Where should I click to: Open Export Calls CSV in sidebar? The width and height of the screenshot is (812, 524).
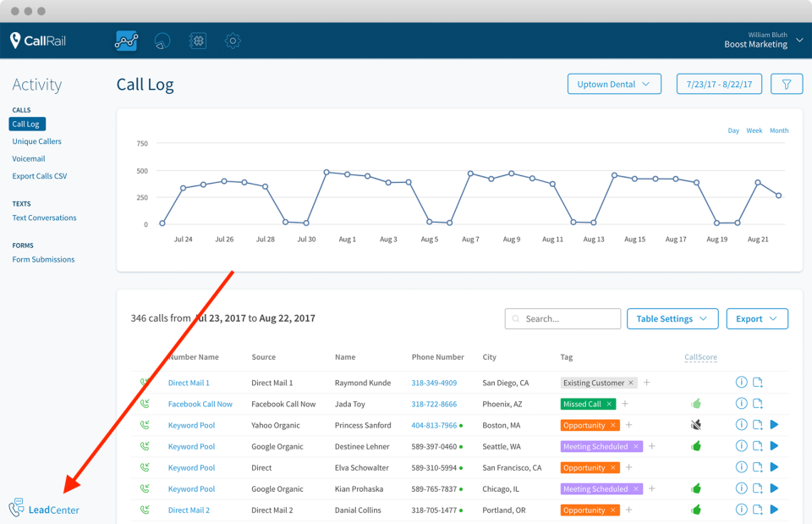pyautogui.click(x=40, y=176)
